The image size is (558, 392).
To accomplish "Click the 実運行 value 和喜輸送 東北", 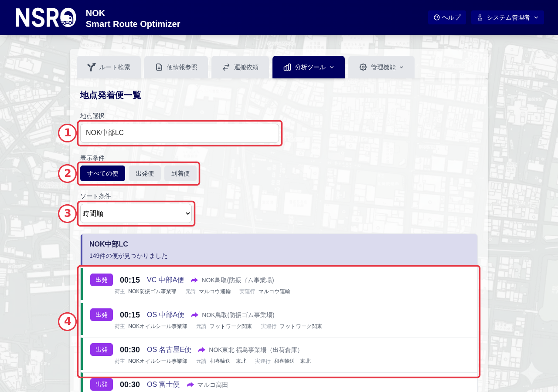I will coord(293,361).
